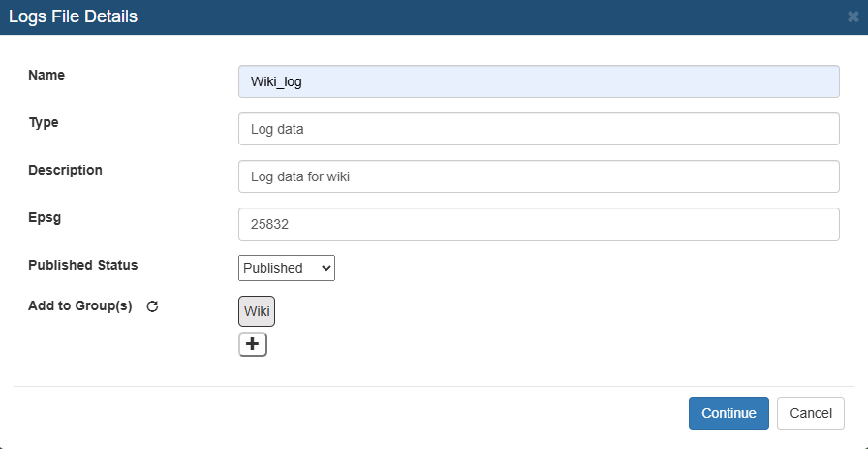
Task: Place cursor in the Epsg field 25832
Action: click(x=539, y=224)
